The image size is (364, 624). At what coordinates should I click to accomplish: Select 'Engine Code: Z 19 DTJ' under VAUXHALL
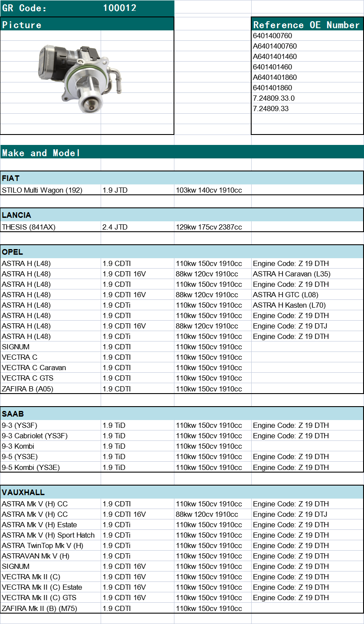coord(291,514)
